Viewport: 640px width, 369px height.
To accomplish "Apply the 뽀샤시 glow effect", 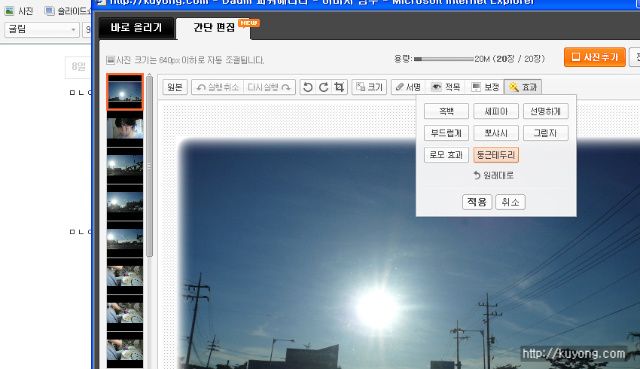I will [496, 133].
